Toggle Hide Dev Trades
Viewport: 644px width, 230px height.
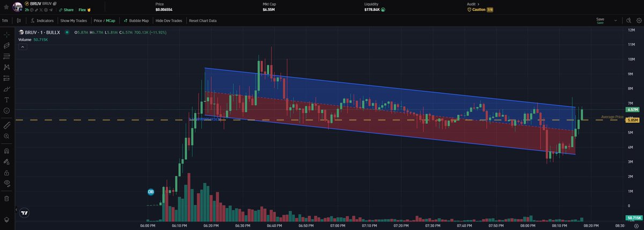click(169, 20)
